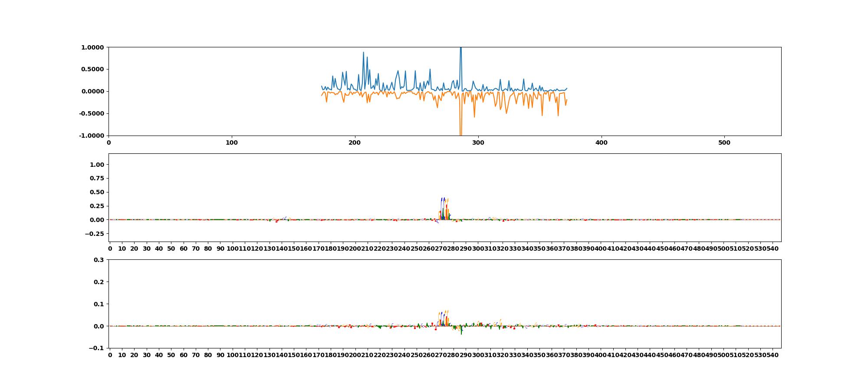The height and width of the screenshot is (391, 868).
Task: Click the 100 x-axis tick on top plot
Action: pyautogui.click(x=232, y=142)
